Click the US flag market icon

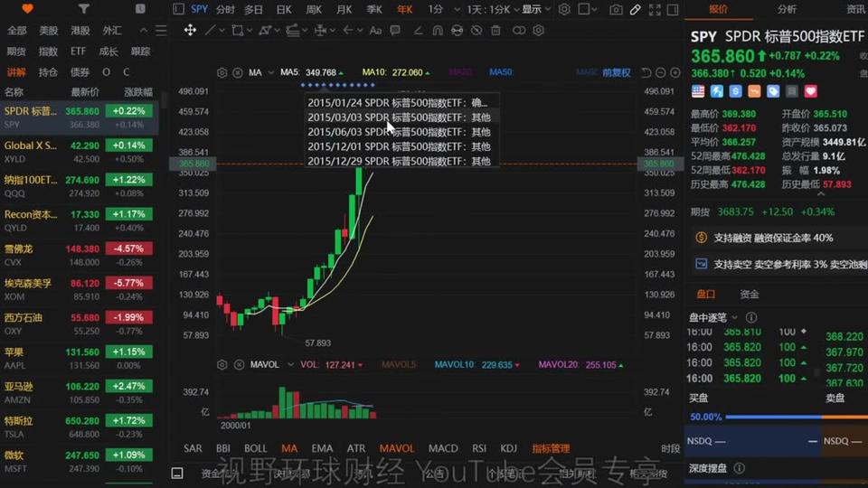pos(698,91)
